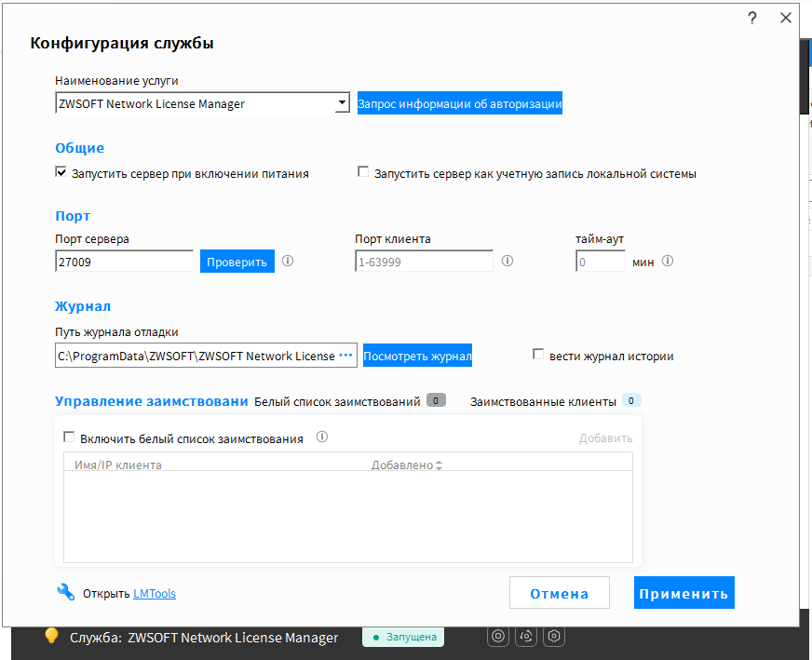Click the question mark help icon

tap(752, 18)
